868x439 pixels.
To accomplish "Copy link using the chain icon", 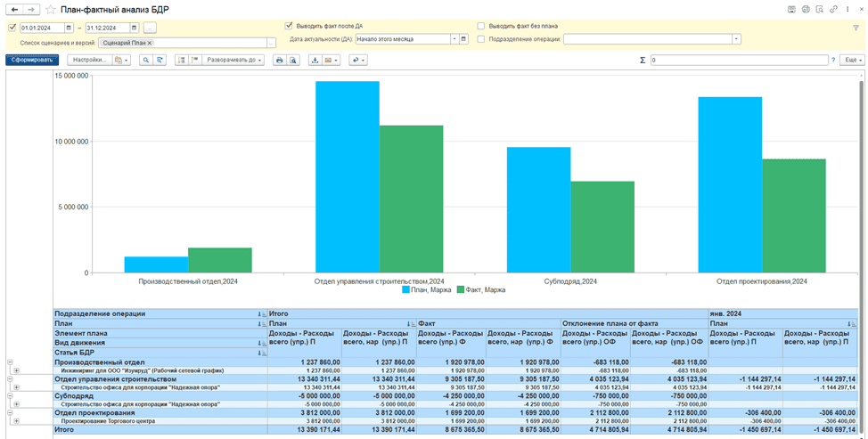I will click(832, 9).
